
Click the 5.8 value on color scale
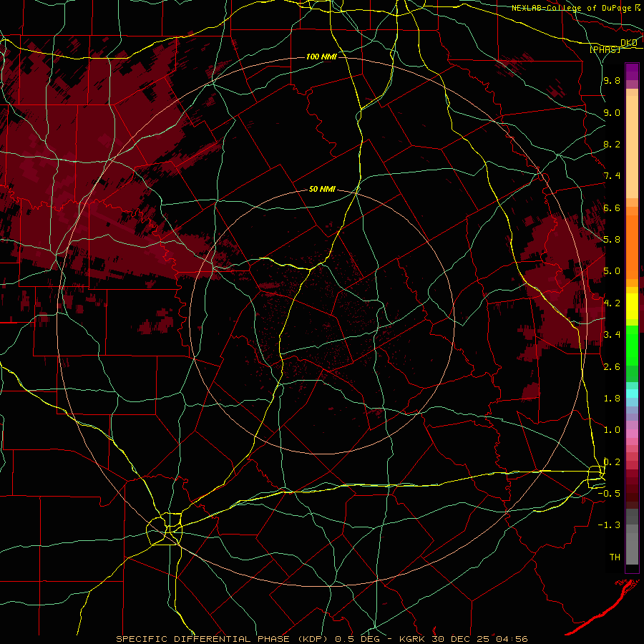[x=612, y=240]
